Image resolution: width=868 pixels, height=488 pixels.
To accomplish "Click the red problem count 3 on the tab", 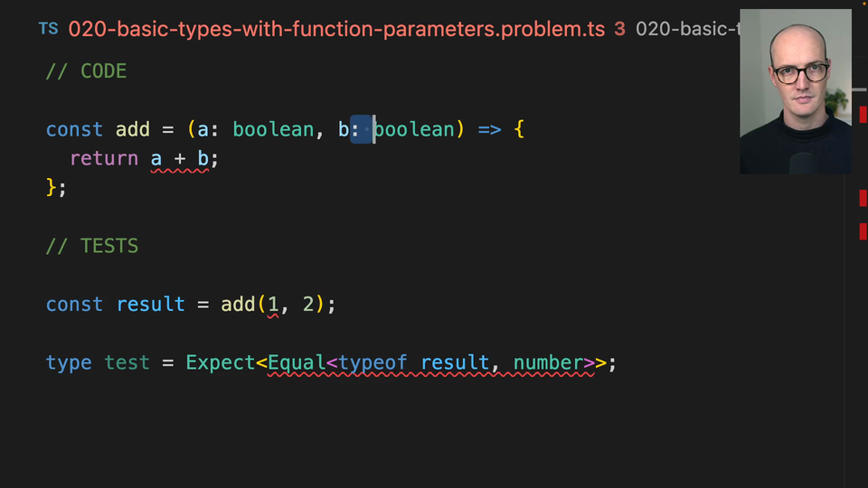I will pyautogui.click(x=619, y=29).
